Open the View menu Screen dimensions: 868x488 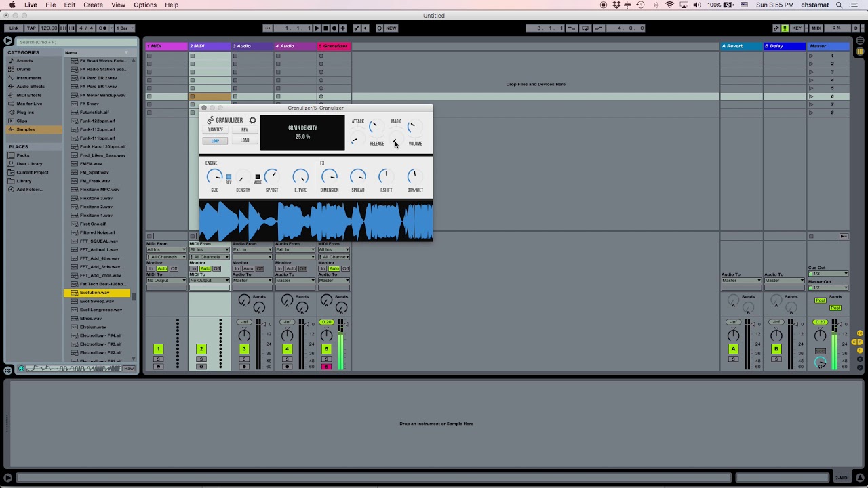118,5
